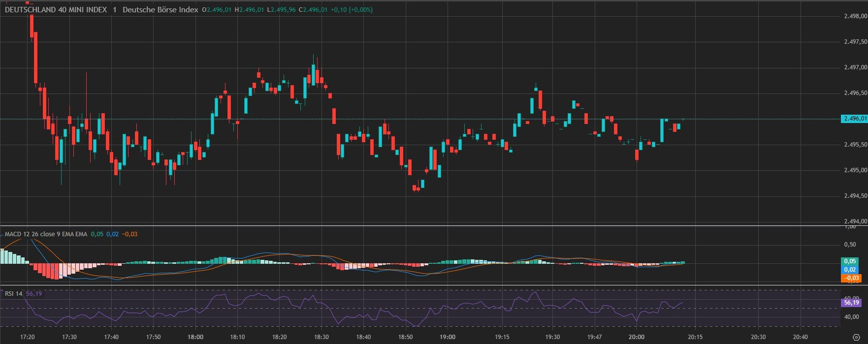Screen dimensions: 868x344
Task: Click the 20:40 label on the time axis
Action: (801, 337)
